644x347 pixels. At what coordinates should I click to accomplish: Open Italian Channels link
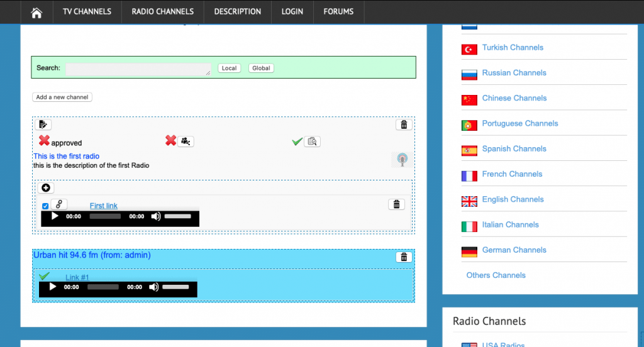click(x=511, y=225)
